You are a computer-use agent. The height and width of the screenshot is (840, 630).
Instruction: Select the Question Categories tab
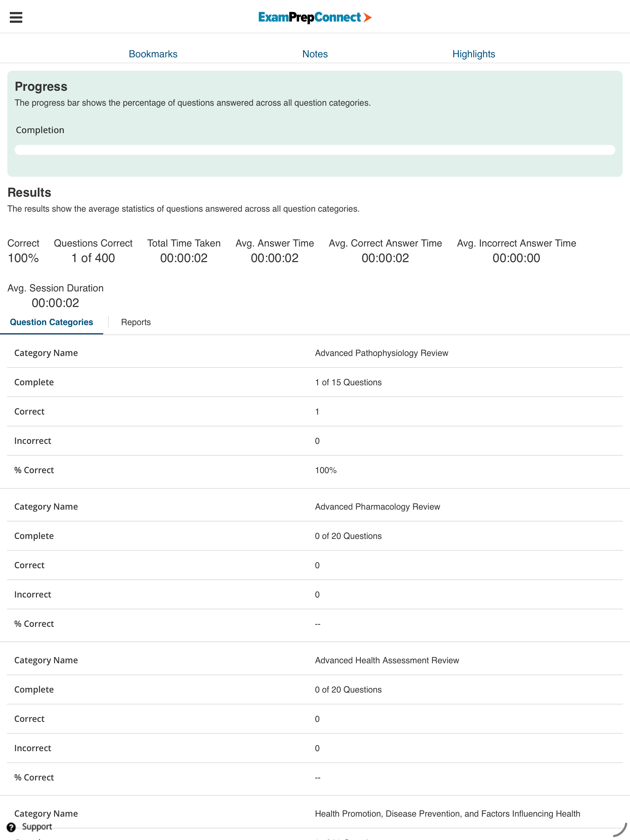click(51, 322)
